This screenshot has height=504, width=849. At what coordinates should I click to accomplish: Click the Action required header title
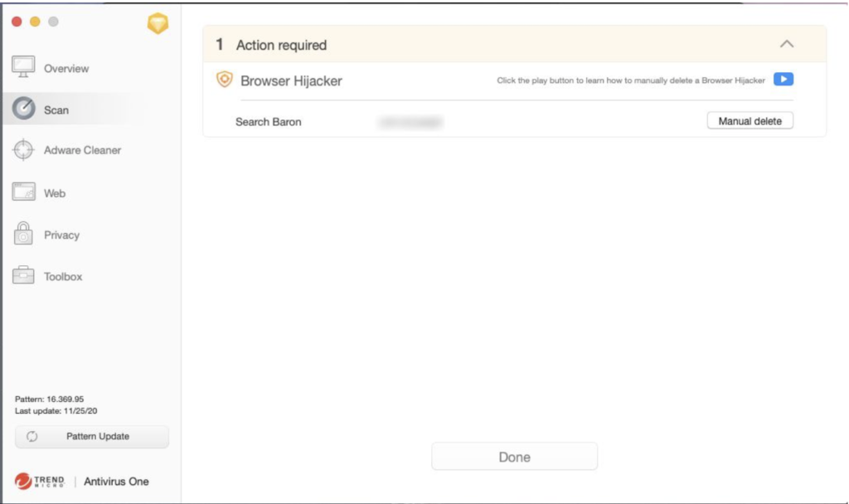(281, 46)
